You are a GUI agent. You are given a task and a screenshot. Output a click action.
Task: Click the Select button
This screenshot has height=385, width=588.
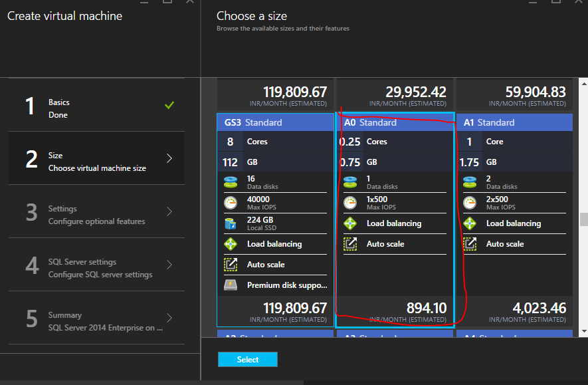[248, 360]
